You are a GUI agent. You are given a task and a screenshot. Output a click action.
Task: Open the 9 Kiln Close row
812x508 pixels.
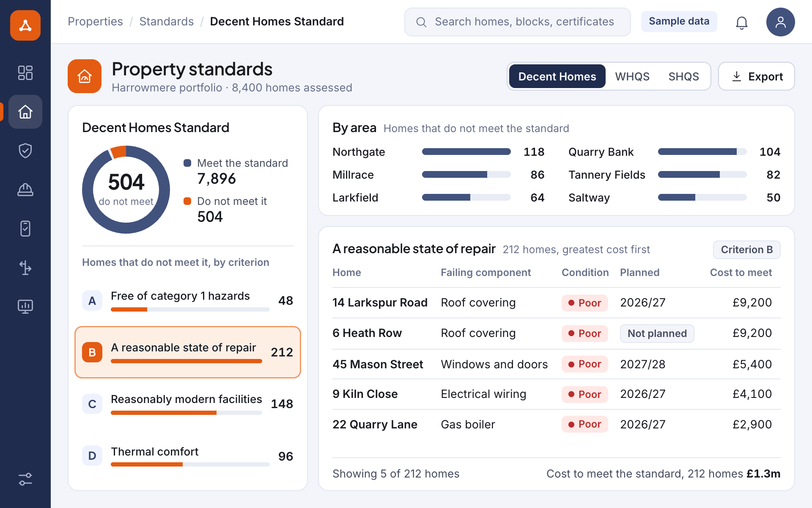point(557,394)
